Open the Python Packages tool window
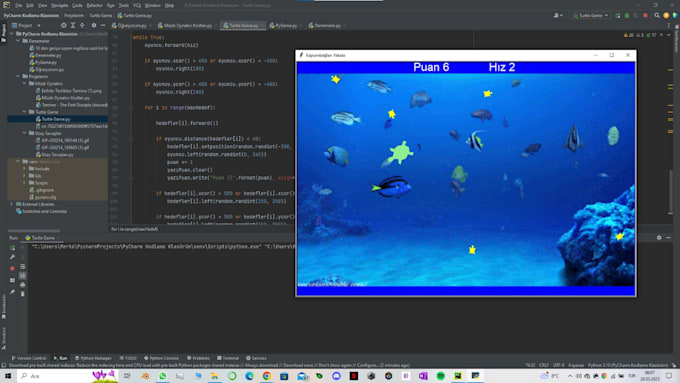Image resolution: width=680 pixels, height=383 pixels. click(93, 358)
